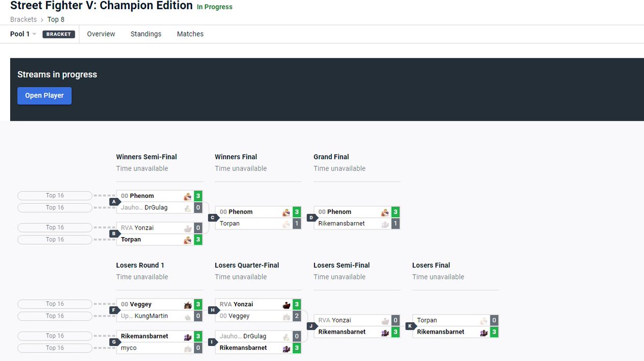644x361 pixels.
Task: Click Rikemansbarnet's character icon in Losers Final
Action: (x=484, y=332)
